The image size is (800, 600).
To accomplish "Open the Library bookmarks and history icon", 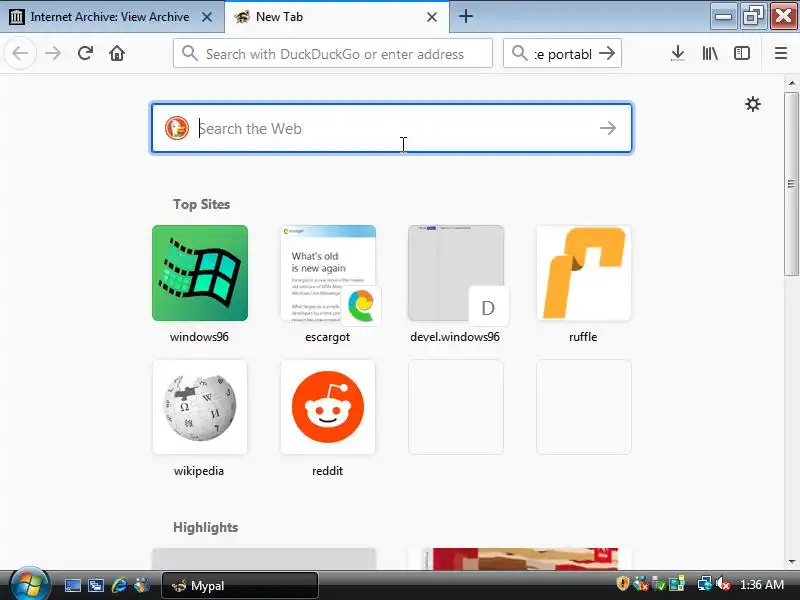I will pyautogui.click(x=710, y=53).
